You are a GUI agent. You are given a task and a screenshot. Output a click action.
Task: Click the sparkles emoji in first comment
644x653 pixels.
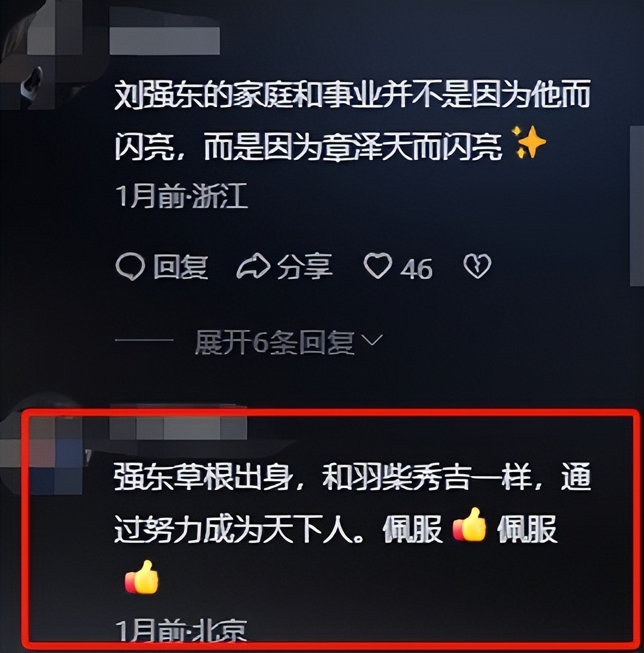click(x=528, y=143)
